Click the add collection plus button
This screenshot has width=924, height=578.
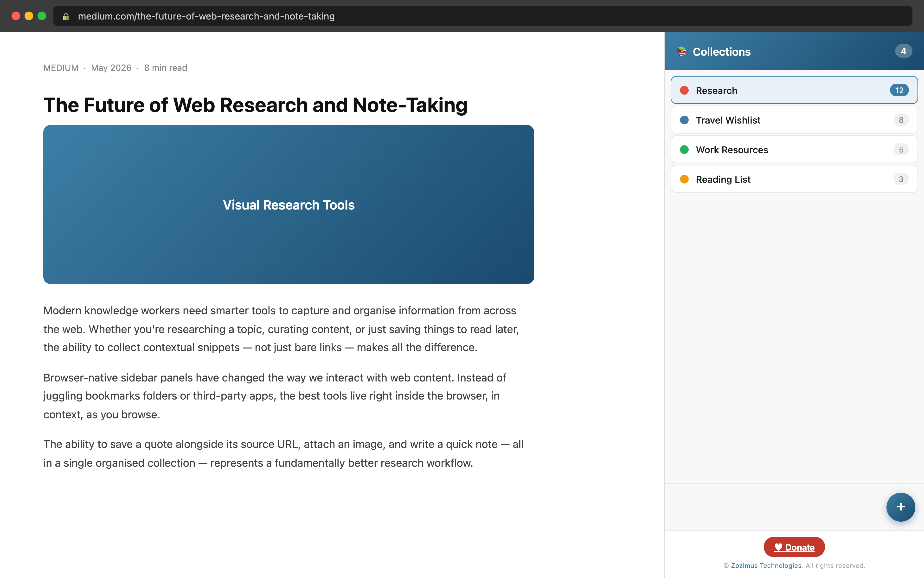(x=900, y=507)
